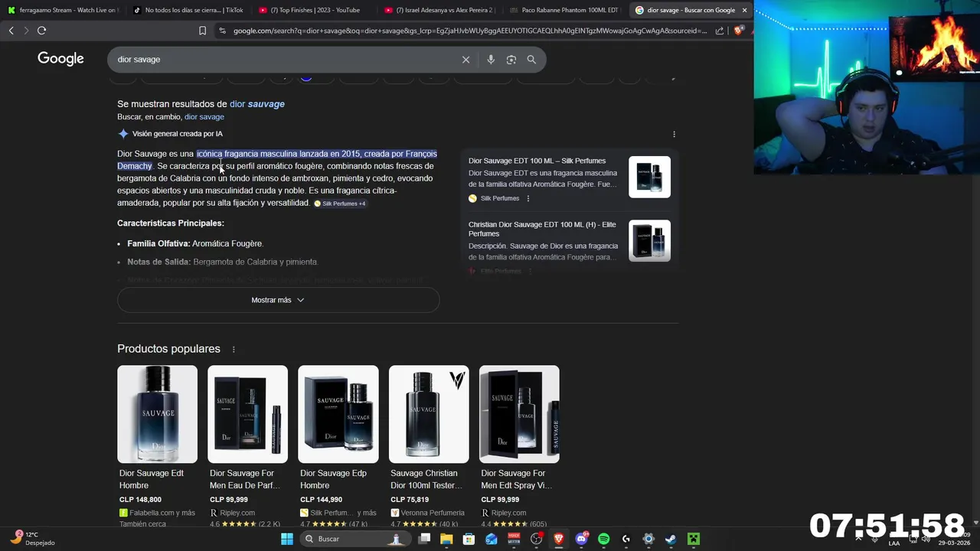Image resolution: width=980 pixels, height=551 pixels.
Task: Open Brave Shields lion icon
Action: pos(738,31)
